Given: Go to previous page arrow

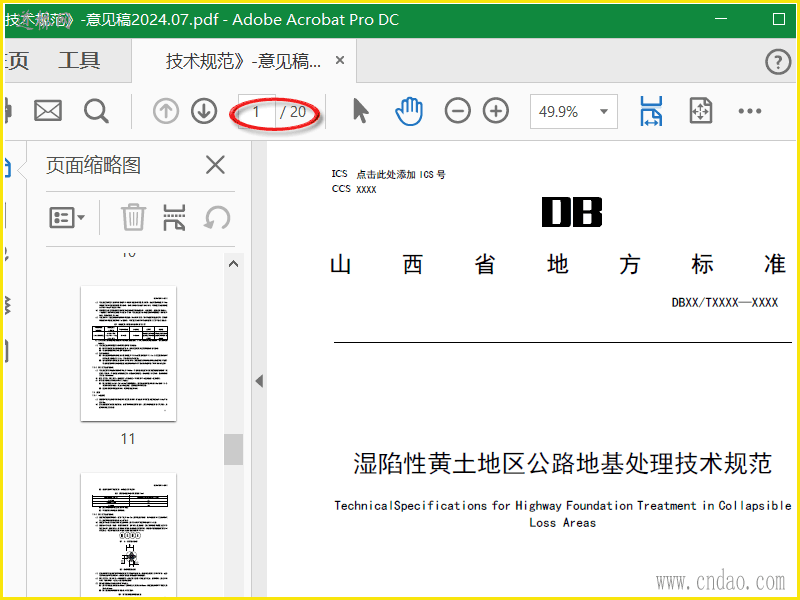Looking at the screenshot, I should point(166,111).
